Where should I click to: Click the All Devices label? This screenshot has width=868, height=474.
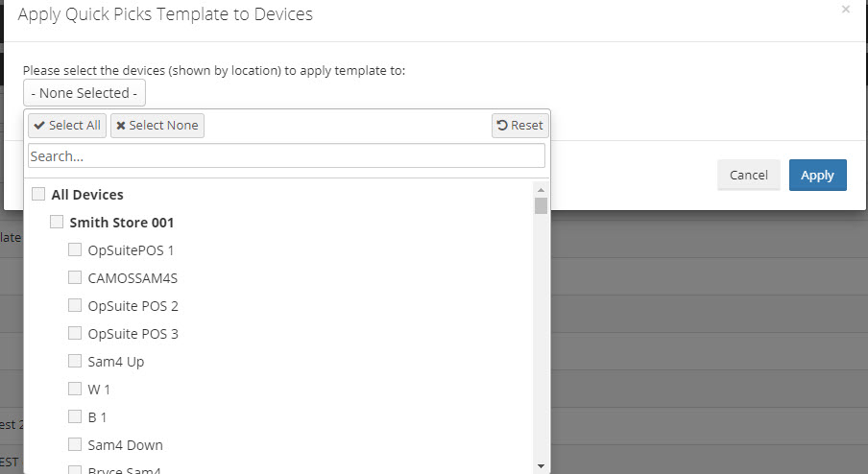[87, 195]
